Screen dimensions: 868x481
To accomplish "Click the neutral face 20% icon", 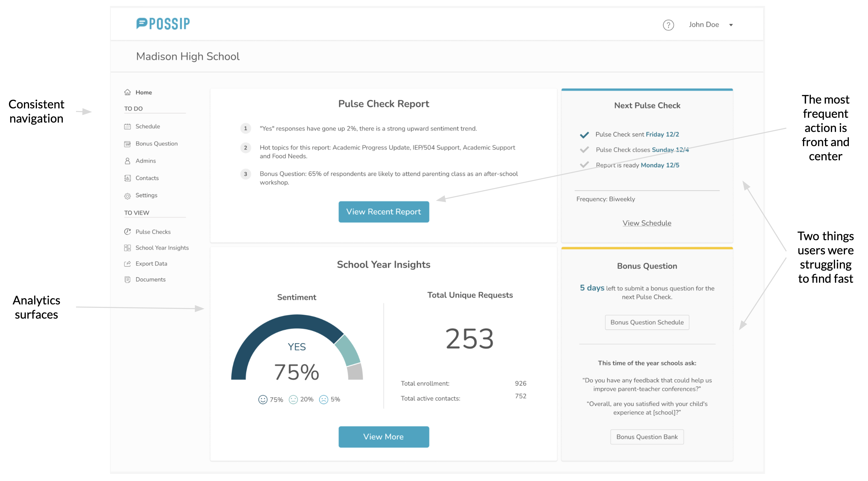I will pyautogui.click(x=293, y=399).
